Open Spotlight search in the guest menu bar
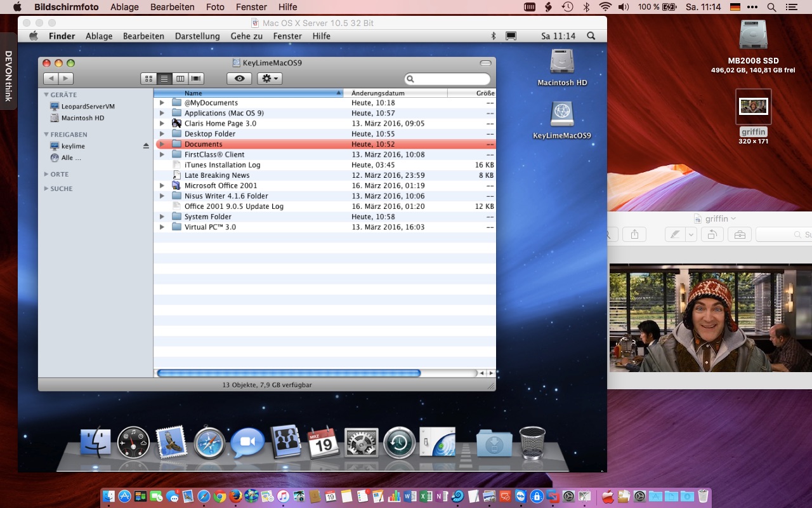The width and height of the screenshot is (812, 508). tap(591, 36)
